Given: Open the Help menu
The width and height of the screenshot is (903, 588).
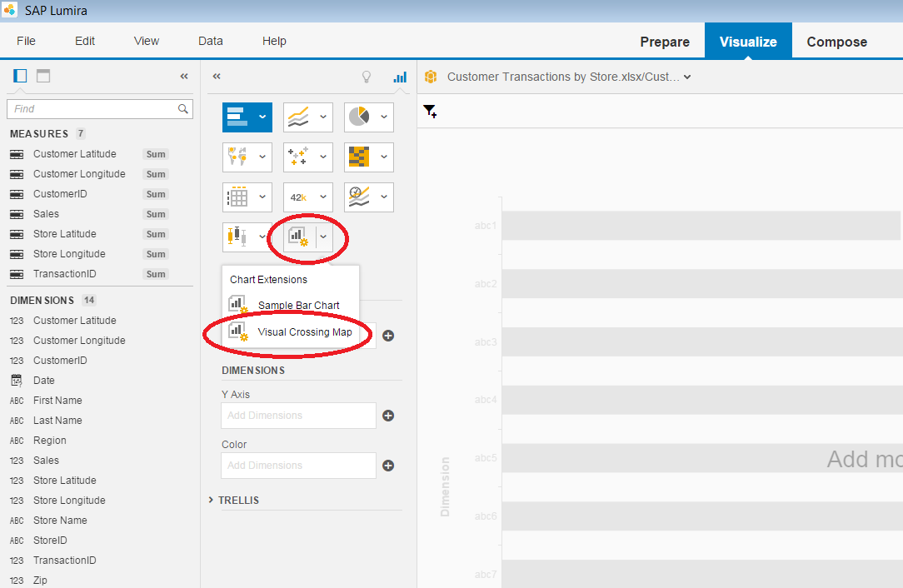Looking at the screenshot, I should coord(274,41).
